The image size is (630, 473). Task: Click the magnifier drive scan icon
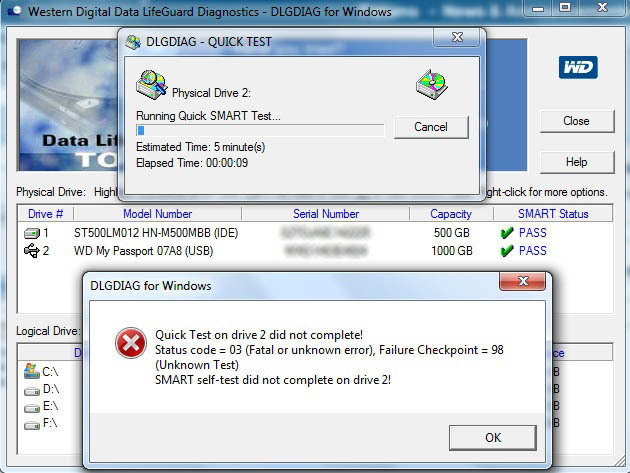tap(152, 84)
